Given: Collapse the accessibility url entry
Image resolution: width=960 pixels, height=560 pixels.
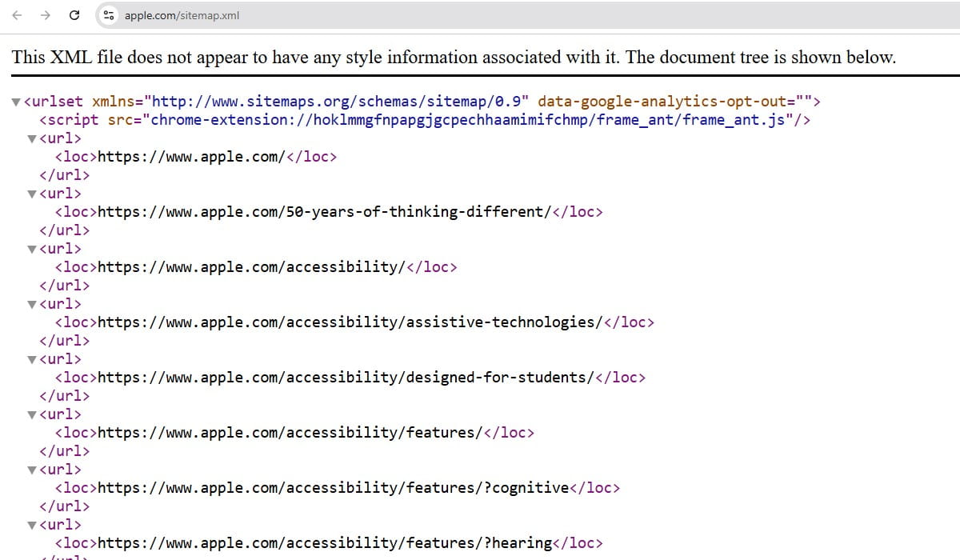Looking at the screenshot, I should pos(30,248).
